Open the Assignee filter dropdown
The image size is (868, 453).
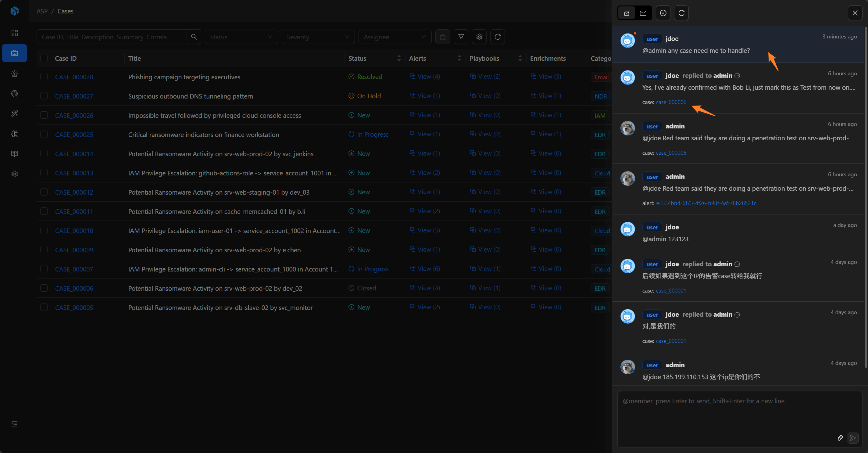coord(395,37)
